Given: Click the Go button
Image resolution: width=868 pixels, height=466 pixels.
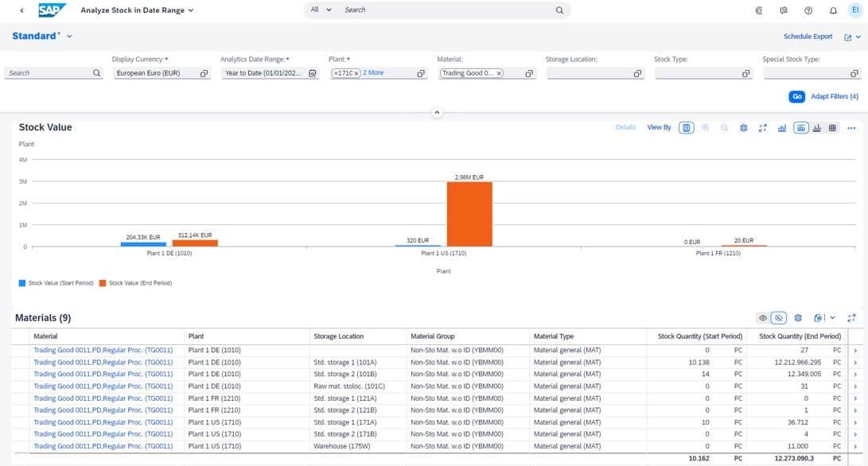Looking at the screenshot, I should [x=796, y=96].
